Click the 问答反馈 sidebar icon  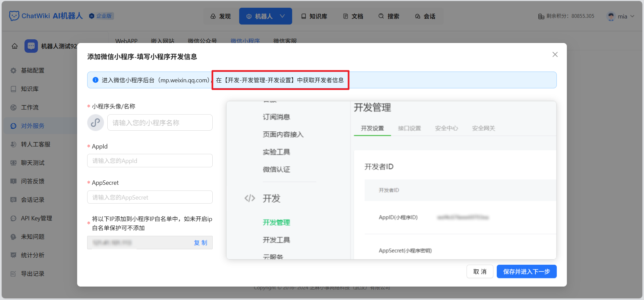[13, 181]
